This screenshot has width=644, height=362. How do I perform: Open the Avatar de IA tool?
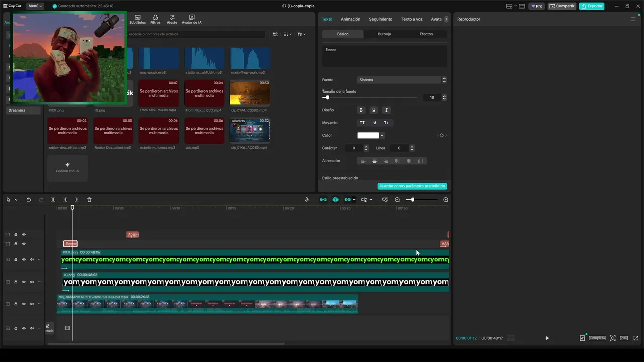pyautogui.click(x=192, y=19)
